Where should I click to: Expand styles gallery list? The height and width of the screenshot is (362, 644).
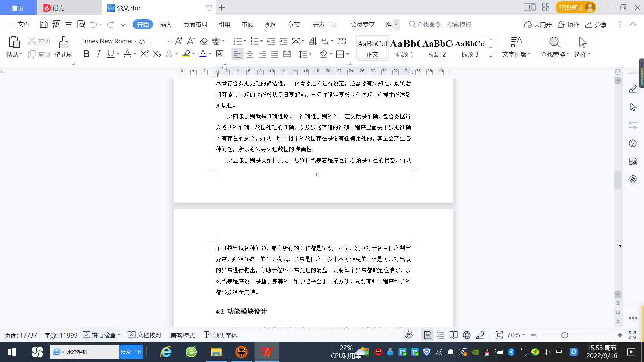(491, 56)
